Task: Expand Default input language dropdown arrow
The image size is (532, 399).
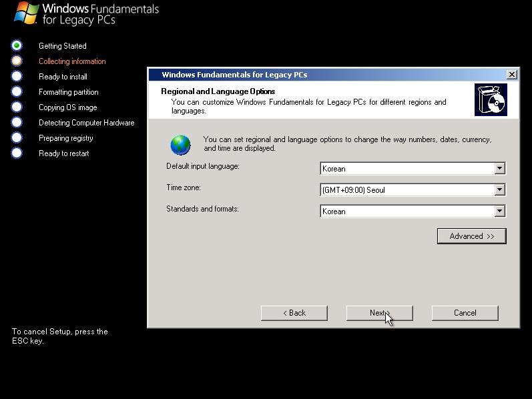Action: [499, 168]
